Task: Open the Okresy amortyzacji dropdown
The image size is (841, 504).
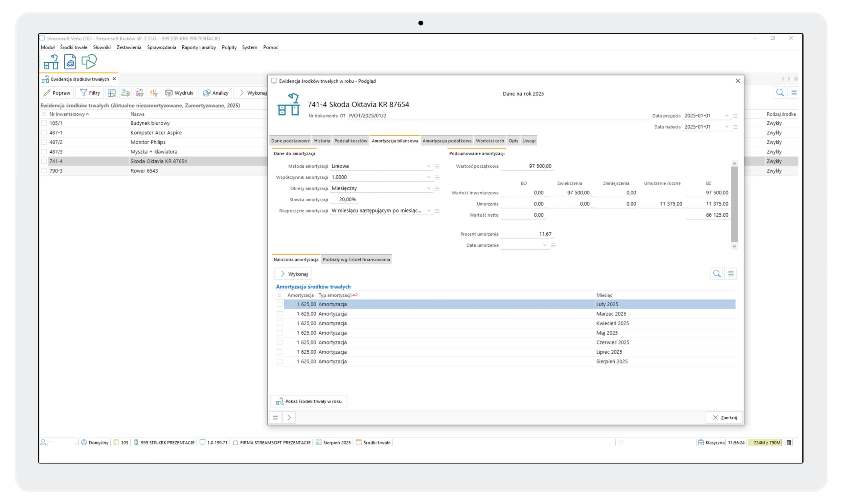Action: click(428, 188)
